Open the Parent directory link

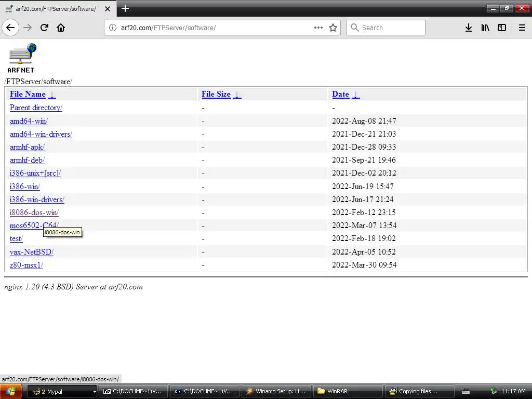(x=36, y=108)
